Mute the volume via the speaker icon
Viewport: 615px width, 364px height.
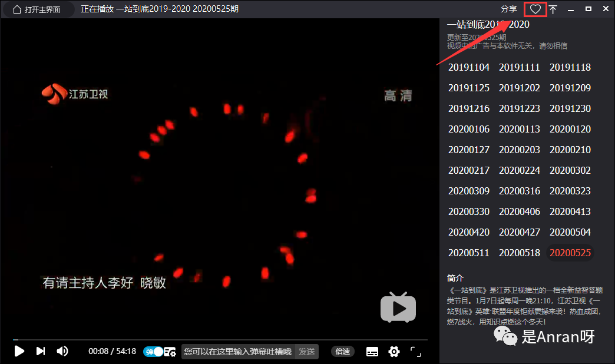point(62,351)
